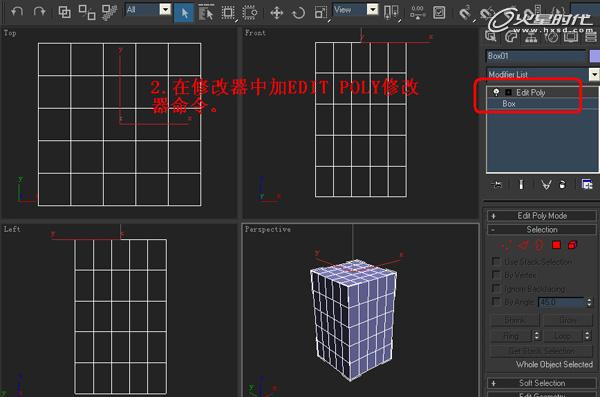Image resolution: width=600 pixels, height=397 pixels.
Task: Click Remove Modifier from Stack icon
Action: pyautogui.click(x=562, y=185)
